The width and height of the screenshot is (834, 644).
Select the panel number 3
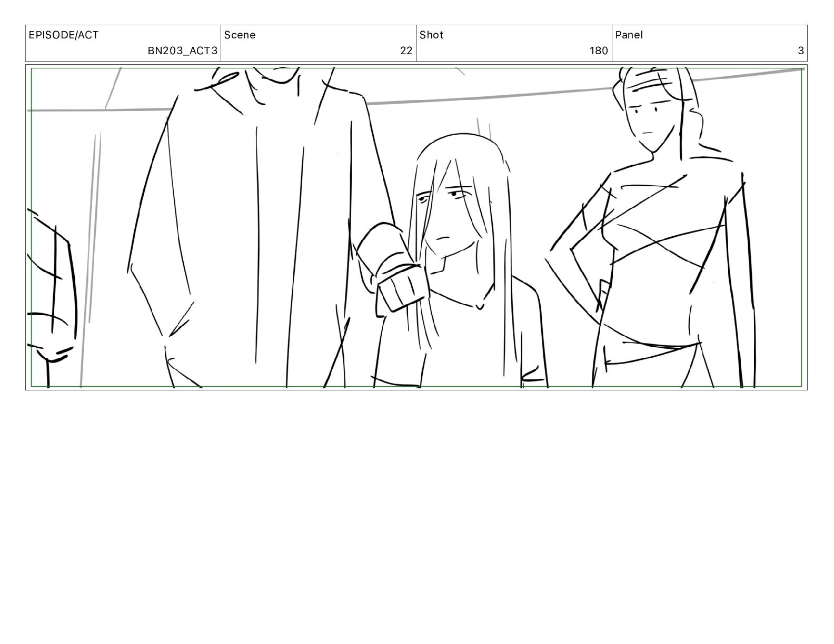click(801, 51)
